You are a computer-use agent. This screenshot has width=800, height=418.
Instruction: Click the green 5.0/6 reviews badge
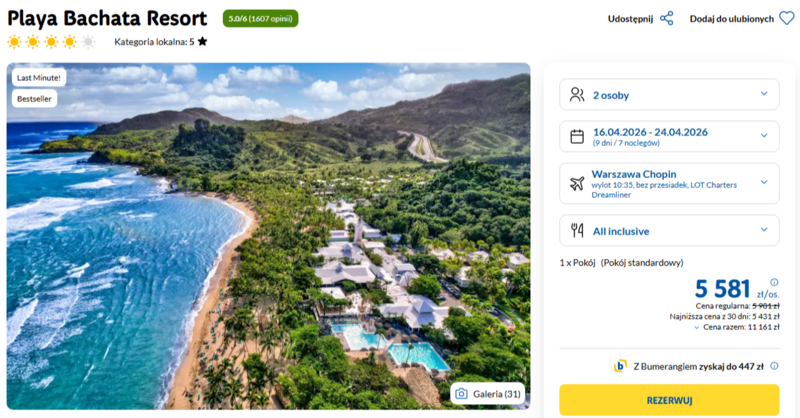tap(260, 18)
